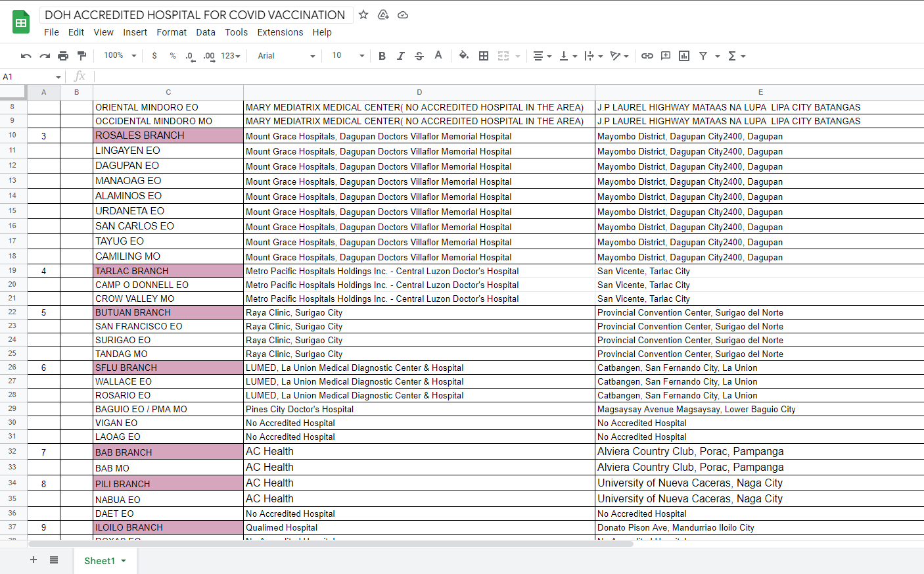Open the Format menu
The image size is (924, 574).
(x=172, y=32)
